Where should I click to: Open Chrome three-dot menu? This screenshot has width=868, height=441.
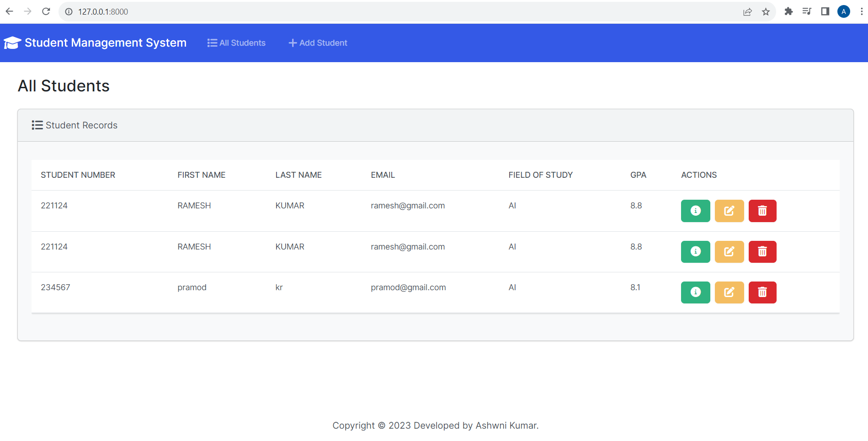pos(862,11)
